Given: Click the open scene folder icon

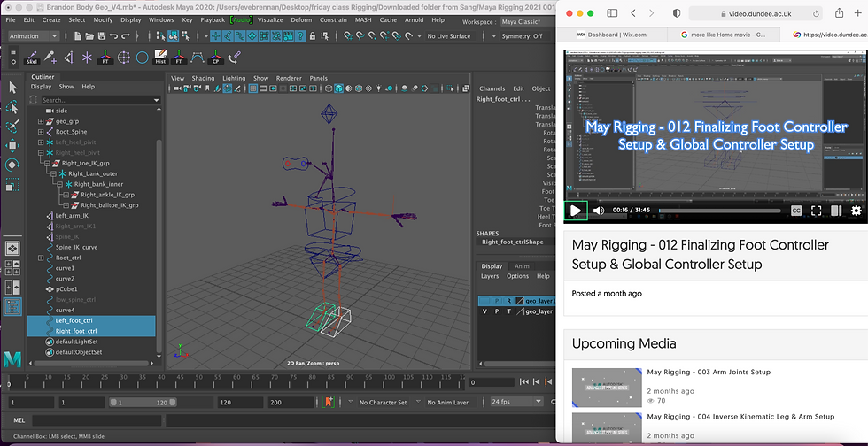Looking at the screenshot, I should [x=89, y=36].
